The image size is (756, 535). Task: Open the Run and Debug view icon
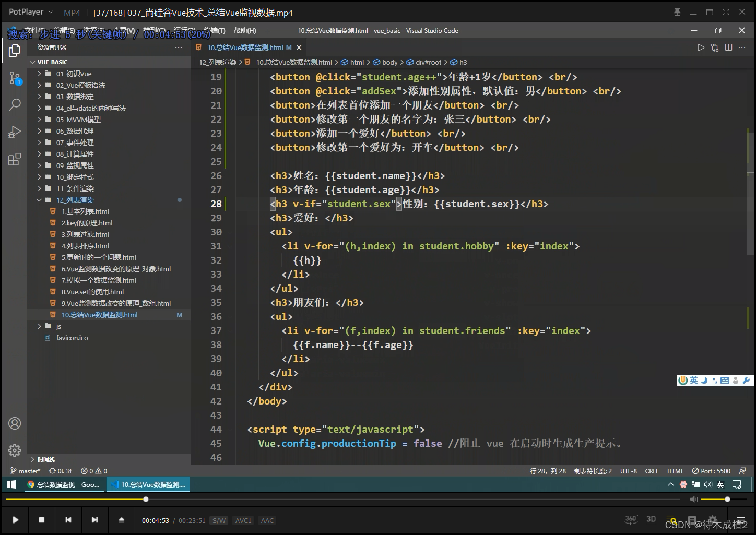(x=15, y=132)
